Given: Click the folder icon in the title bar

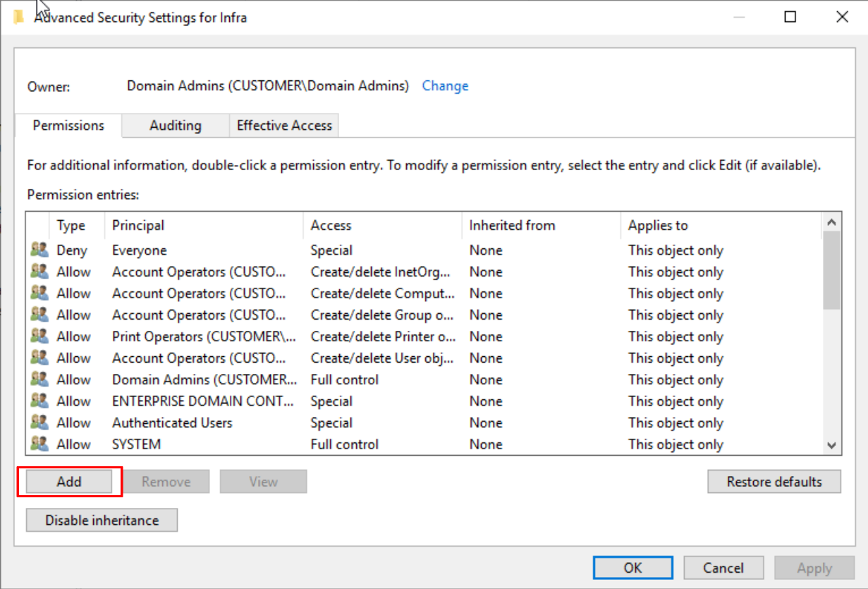Looking at the screenshot, I should (19, 18).
